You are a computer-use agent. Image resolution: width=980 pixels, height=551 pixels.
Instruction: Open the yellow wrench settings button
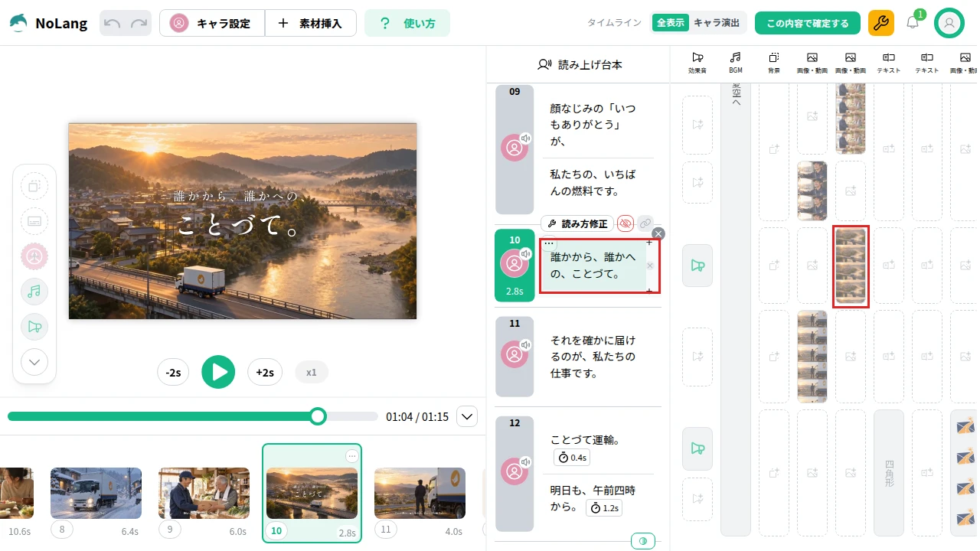click(x=881, y=23)
